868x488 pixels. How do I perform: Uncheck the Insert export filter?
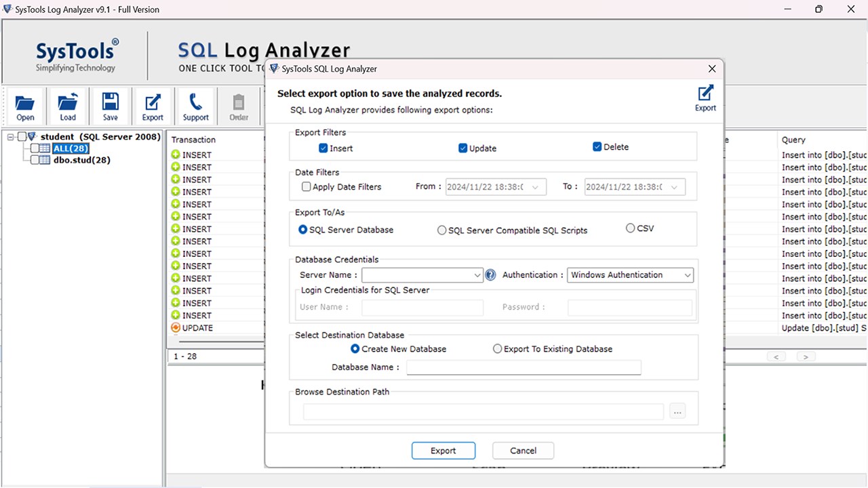pyautogui.click(x=323, y=148)
